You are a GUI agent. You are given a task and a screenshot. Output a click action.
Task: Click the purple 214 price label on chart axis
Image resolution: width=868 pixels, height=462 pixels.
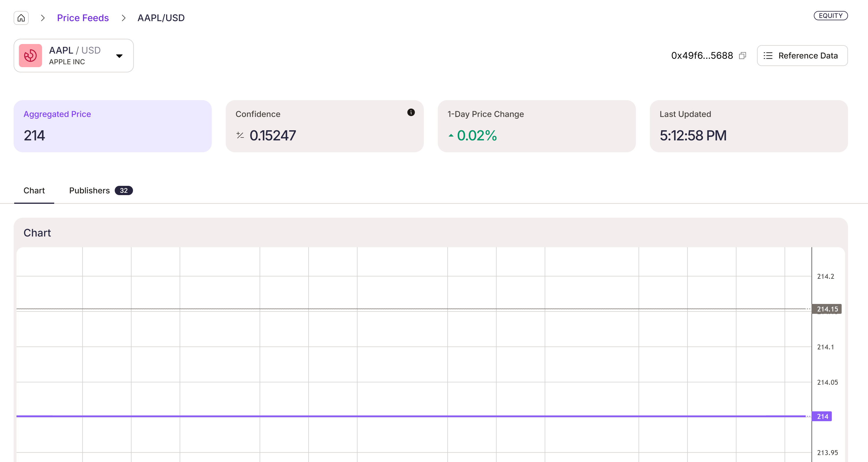pos(822,417)
